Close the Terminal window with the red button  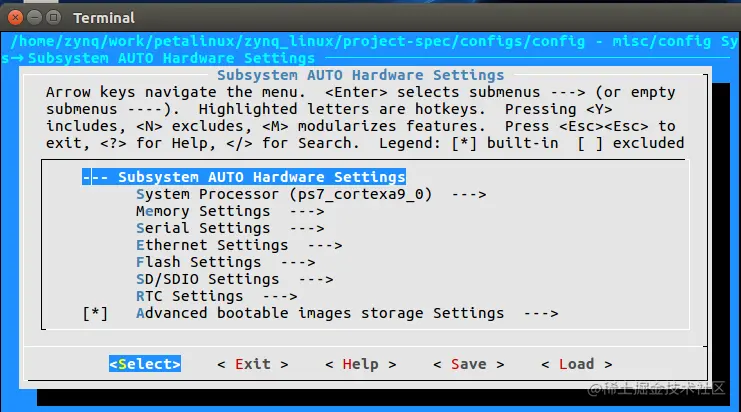(15, 17)
